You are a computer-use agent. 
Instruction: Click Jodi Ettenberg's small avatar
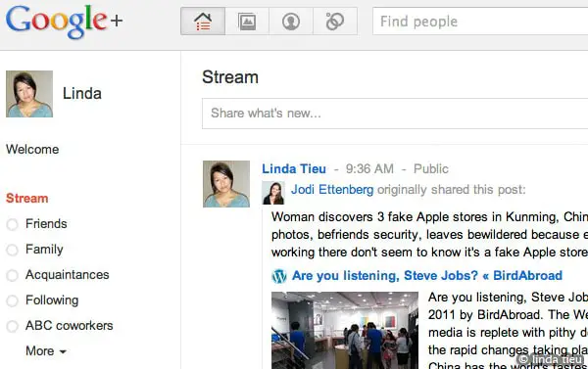(273, 193)
